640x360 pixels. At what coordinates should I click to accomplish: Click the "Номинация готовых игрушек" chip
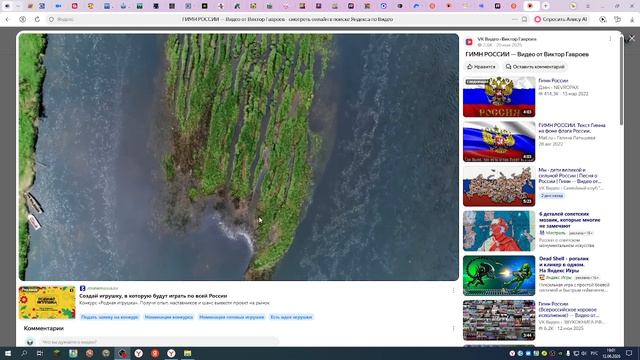tap(231, 317)
